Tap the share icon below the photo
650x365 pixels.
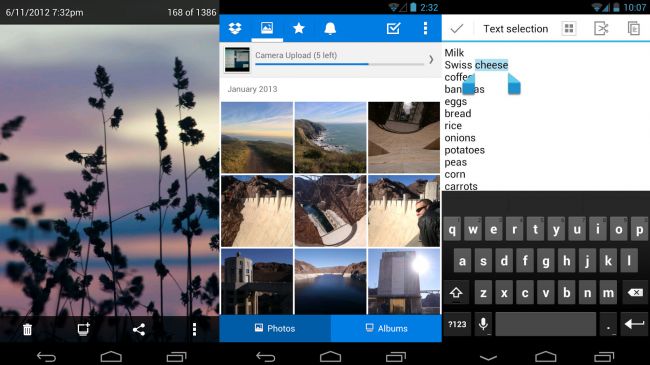point(139,330)
